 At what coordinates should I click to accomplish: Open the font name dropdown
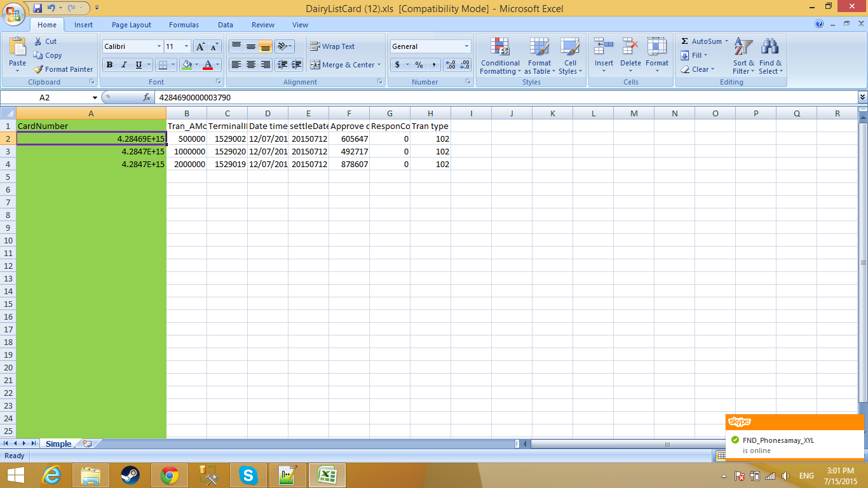tap(159, 46)
